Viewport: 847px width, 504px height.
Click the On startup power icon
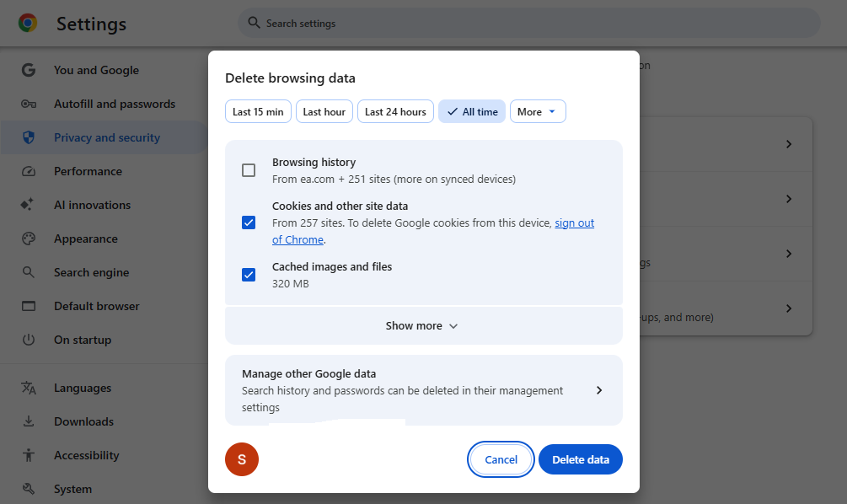click(x=29, y=340)
